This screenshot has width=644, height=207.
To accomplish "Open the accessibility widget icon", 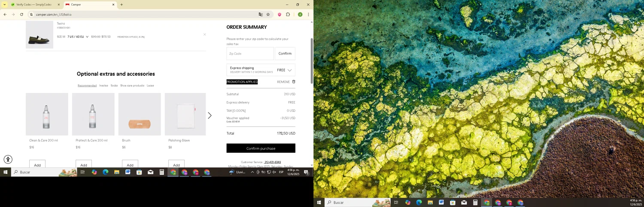I will click(8, 160).
